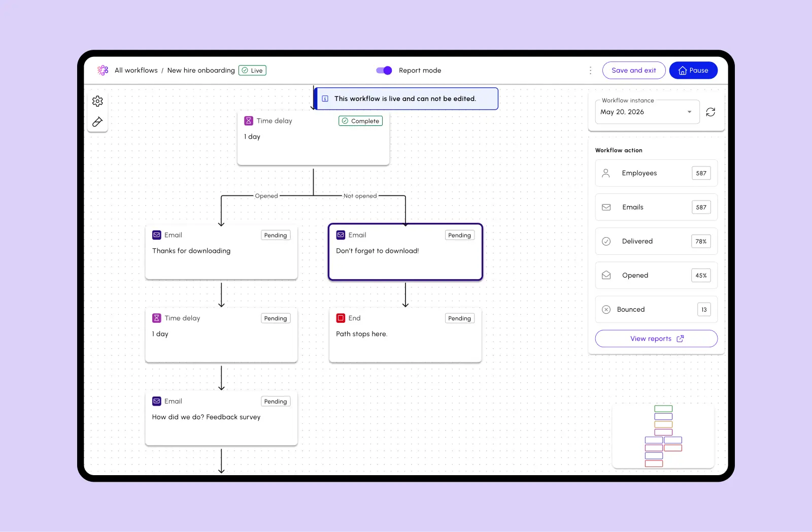This screenshot has width=812, height=532.
Task: Click the info icon in live banner
Action: pos(325,99)
